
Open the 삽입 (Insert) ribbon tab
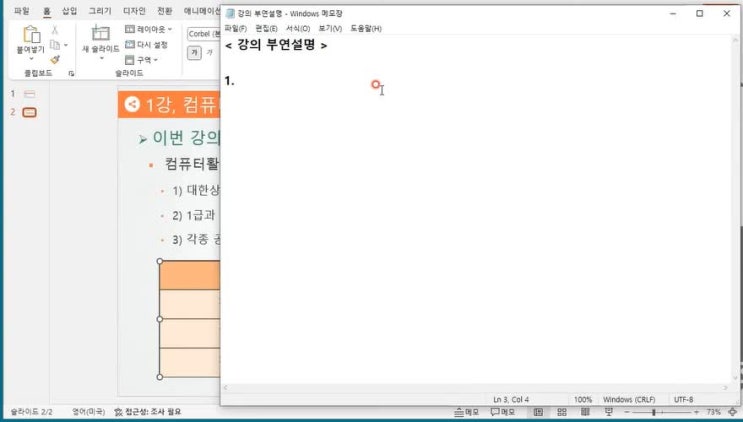(x=69, y=10)
